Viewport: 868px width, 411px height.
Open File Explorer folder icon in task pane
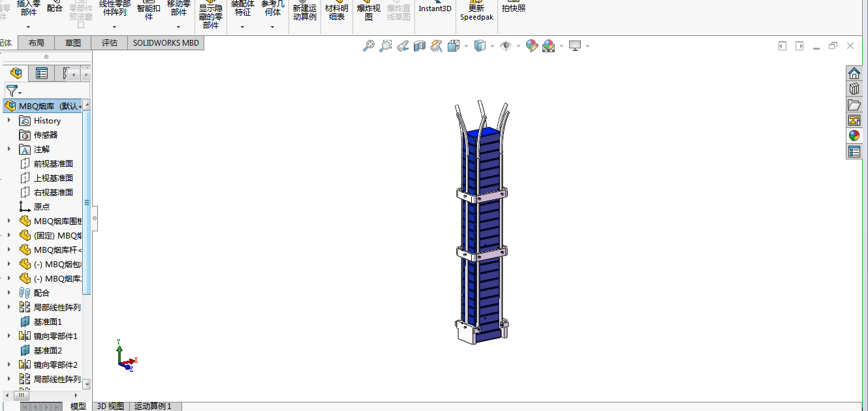coord(854,105)
